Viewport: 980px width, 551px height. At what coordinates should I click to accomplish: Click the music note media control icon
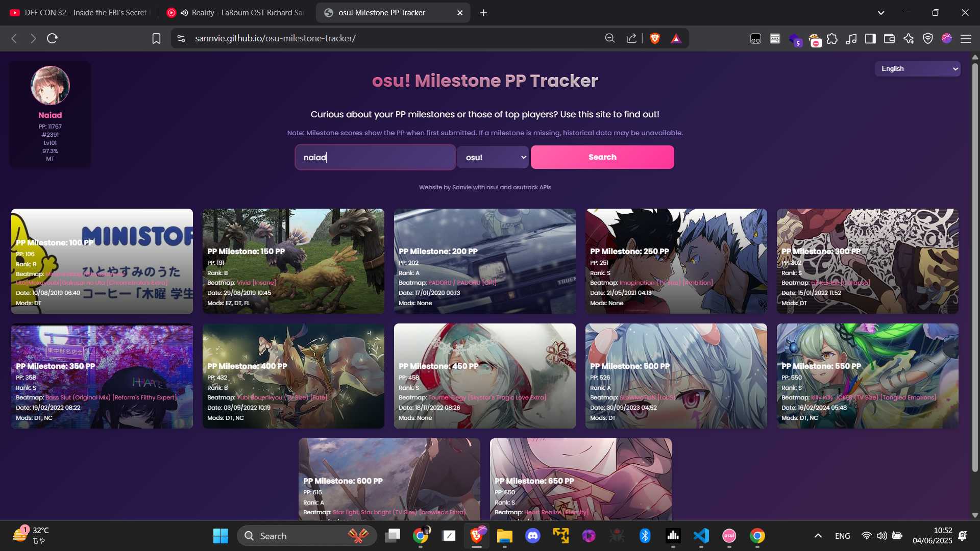click(851, 38)
